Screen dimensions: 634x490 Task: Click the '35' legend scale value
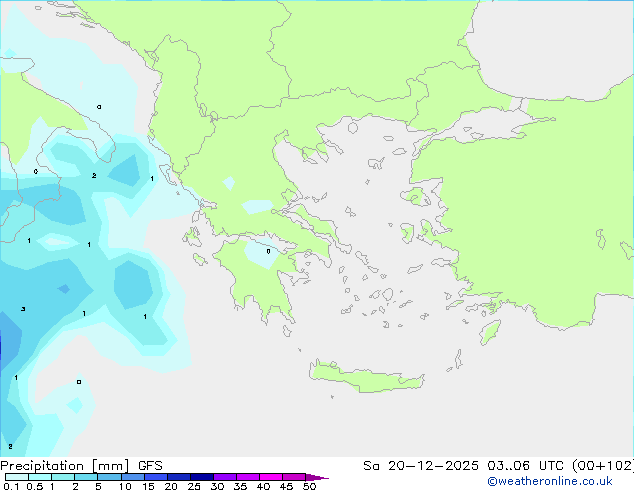coord(241,486)
